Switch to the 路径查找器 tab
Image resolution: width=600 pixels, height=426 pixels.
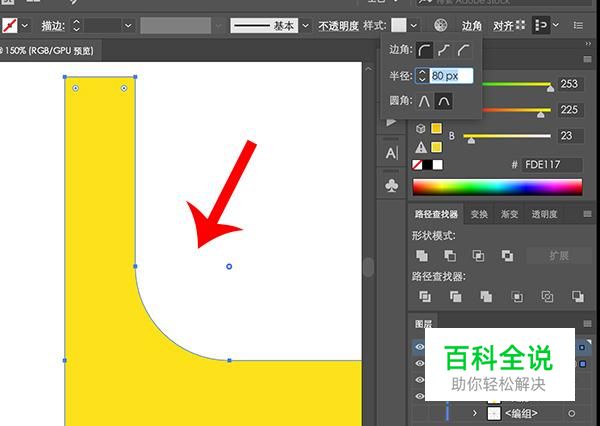coord(436,214)
